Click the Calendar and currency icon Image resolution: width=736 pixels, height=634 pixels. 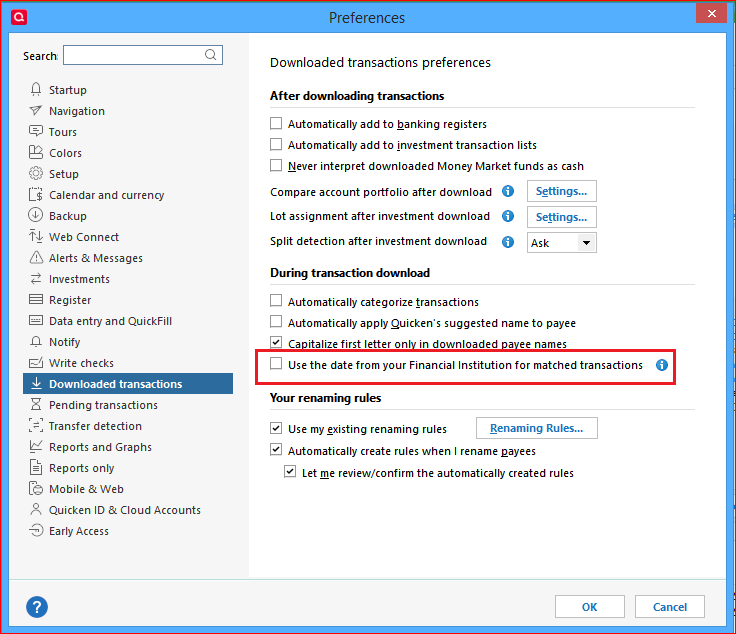[36, 194]
